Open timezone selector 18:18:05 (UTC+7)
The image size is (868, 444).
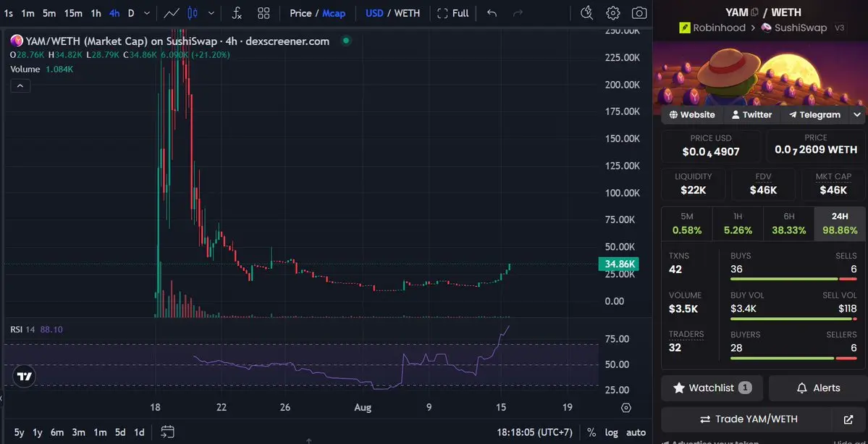pos(534,432)
